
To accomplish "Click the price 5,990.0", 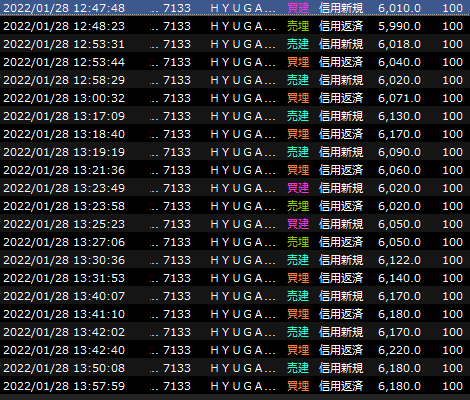I will (399, 26).
